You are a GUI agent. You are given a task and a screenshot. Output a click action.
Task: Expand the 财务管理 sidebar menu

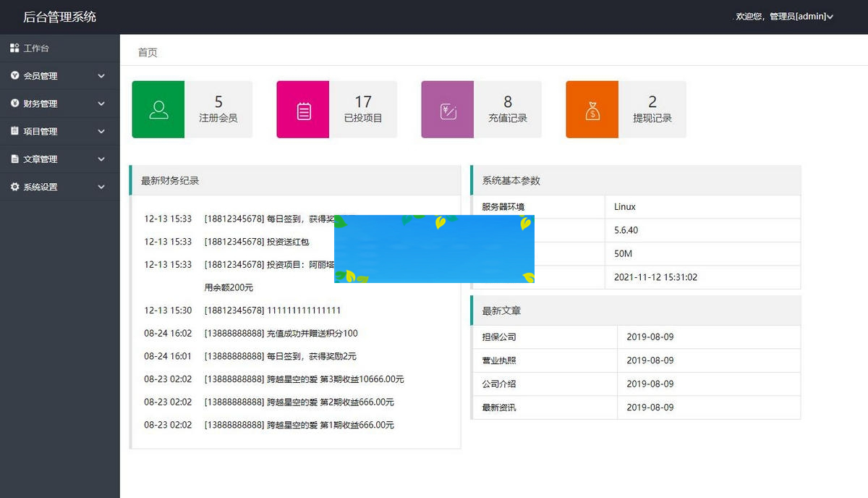tap(60, 103)
